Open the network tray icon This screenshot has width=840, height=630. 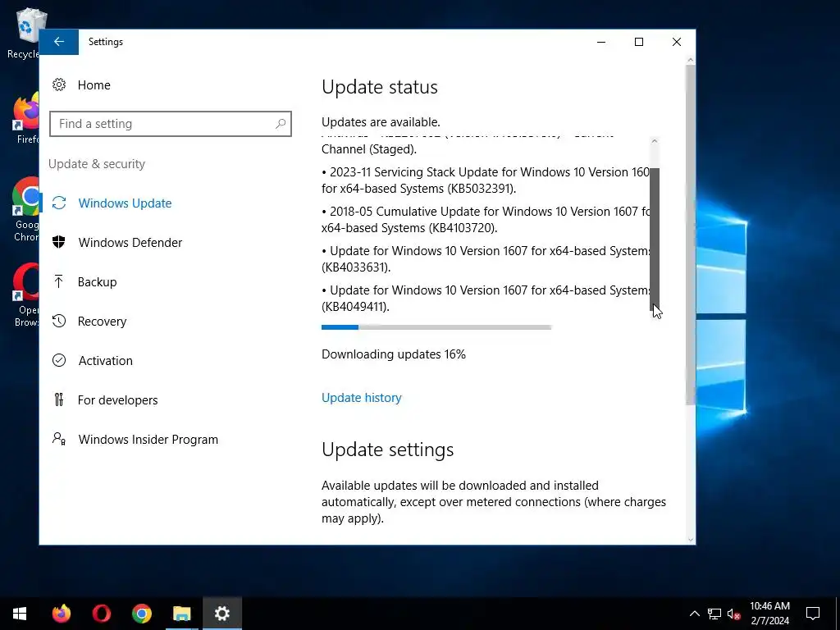click(714, 614)
